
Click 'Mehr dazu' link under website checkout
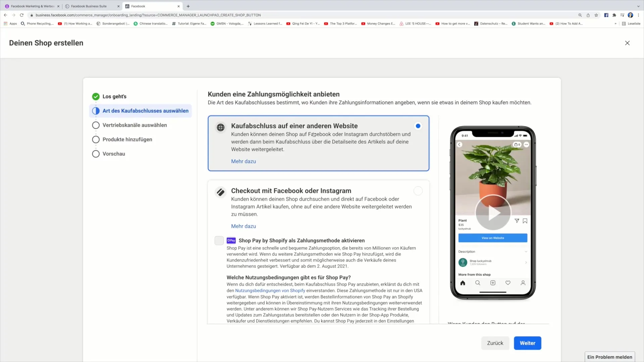click(244, 161)
